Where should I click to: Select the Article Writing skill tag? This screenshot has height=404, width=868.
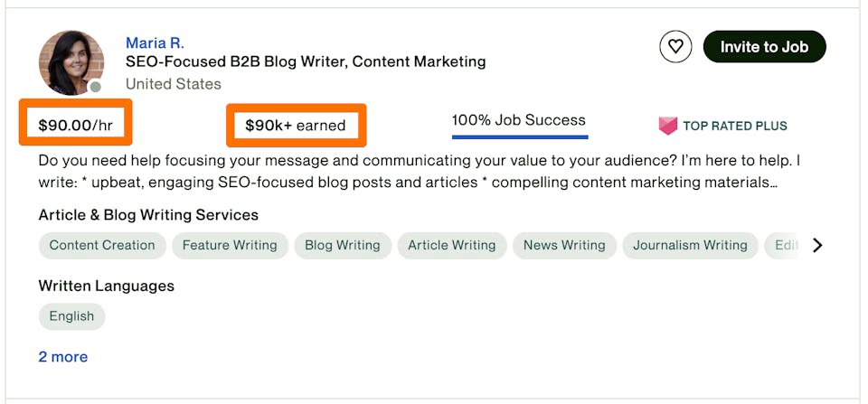451,245
